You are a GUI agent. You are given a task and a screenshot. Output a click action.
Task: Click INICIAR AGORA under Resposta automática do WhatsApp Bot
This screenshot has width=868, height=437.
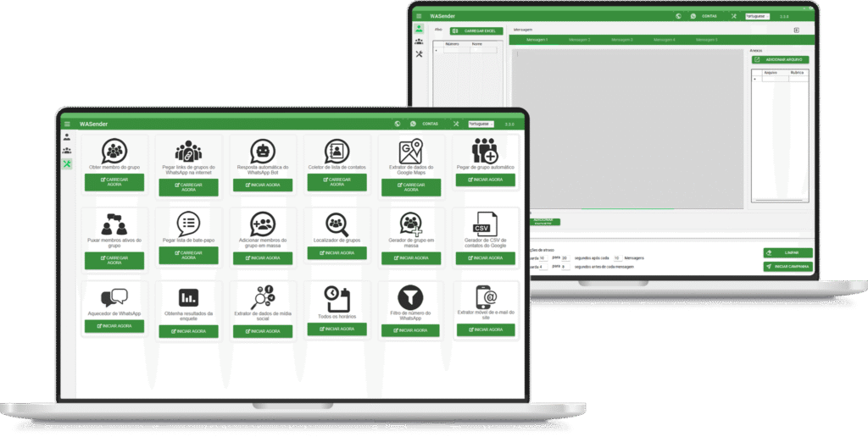[x=263, y=185]
